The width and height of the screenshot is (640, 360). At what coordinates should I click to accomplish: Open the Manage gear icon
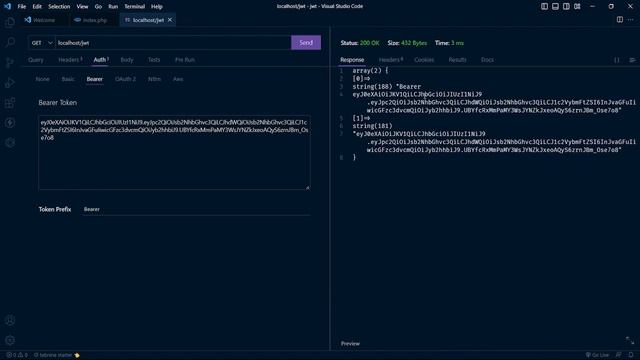tap(10, 340)
